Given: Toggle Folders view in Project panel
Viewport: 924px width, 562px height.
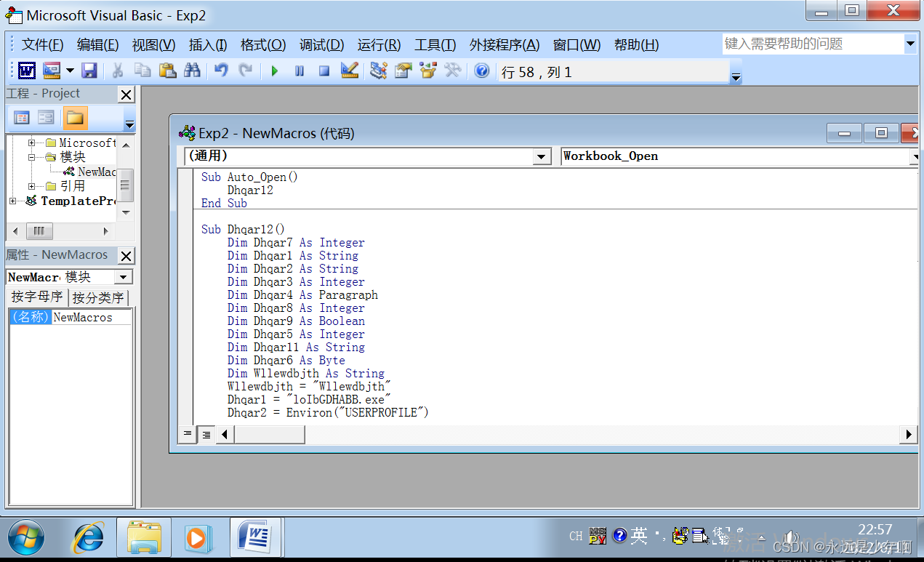Looking at the screenshot, I should (x=75, y=118).
